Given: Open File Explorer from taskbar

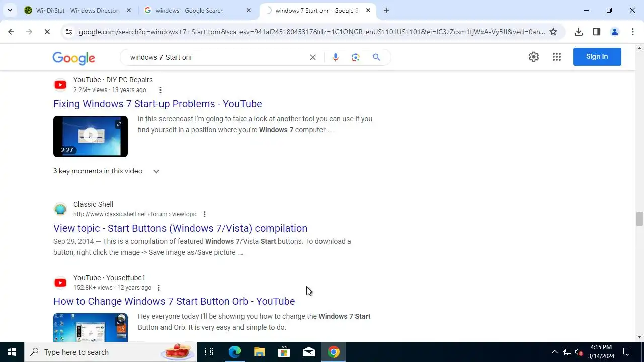Looking at the screenshot, I should pos(260,352).
